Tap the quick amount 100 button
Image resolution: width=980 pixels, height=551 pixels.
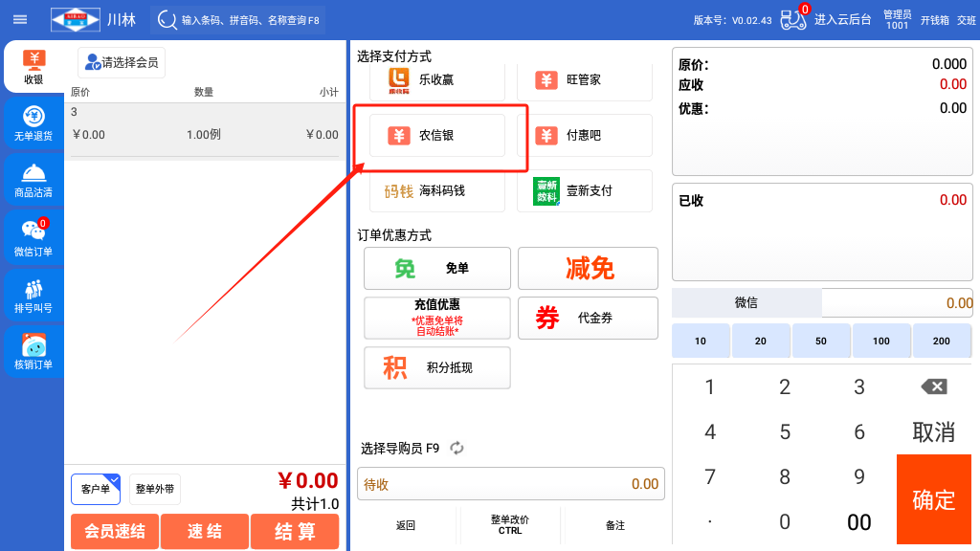click(x=881, y=341)
